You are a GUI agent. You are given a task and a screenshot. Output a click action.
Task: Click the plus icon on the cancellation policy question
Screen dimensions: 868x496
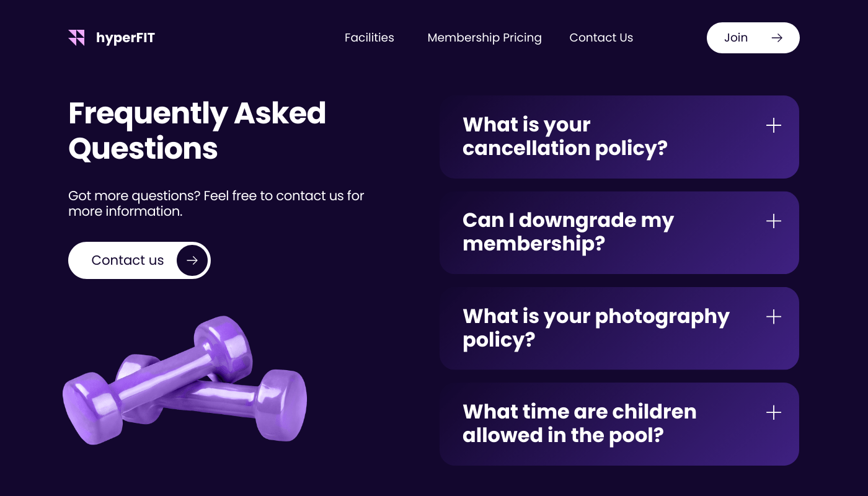coord(774,125)
